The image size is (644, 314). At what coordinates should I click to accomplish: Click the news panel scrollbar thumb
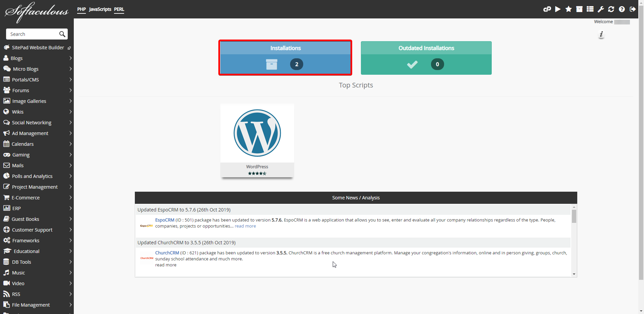[574, 216]
